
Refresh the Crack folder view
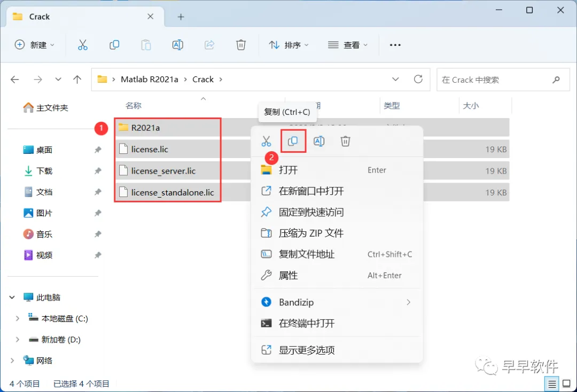pyautogui.click(x=418, y=79)
